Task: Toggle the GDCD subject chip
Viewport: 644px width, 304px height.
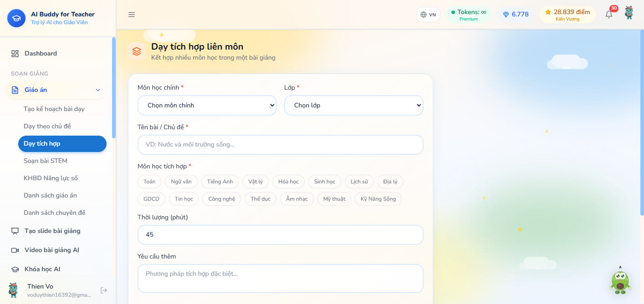Action: [x=152, y=199]
